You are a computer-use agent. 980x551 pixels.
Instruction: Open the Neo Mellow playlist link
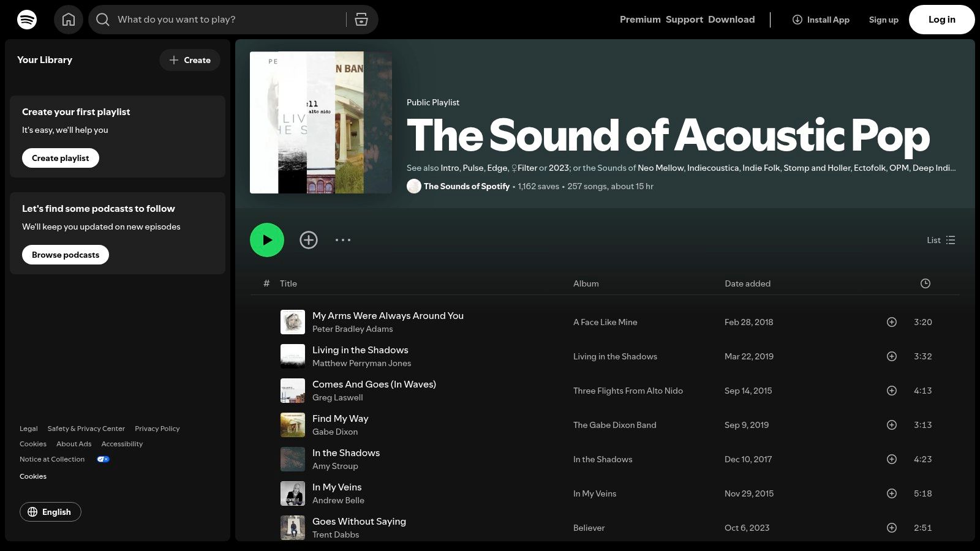pos(661,168)
